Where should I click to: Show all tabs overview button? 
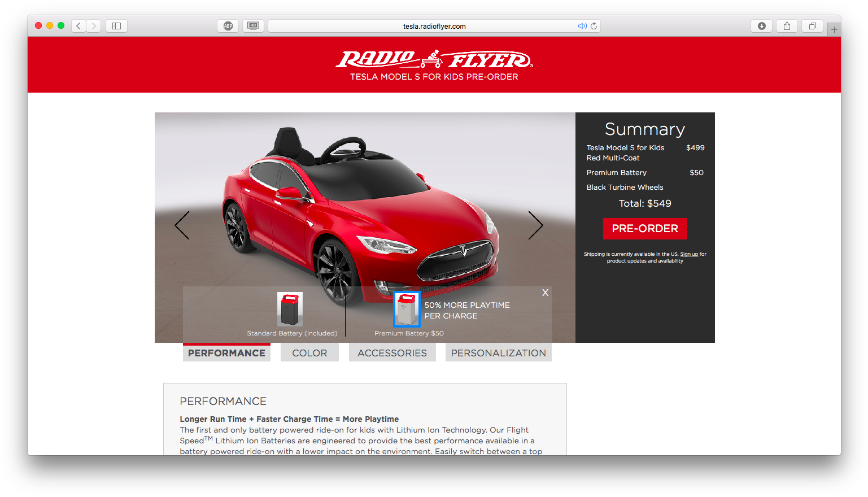tap(812, 26)
